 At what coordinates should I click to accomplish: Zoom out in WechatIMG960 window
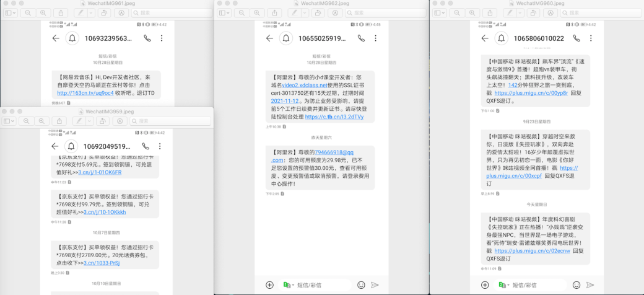click(457, 13)
